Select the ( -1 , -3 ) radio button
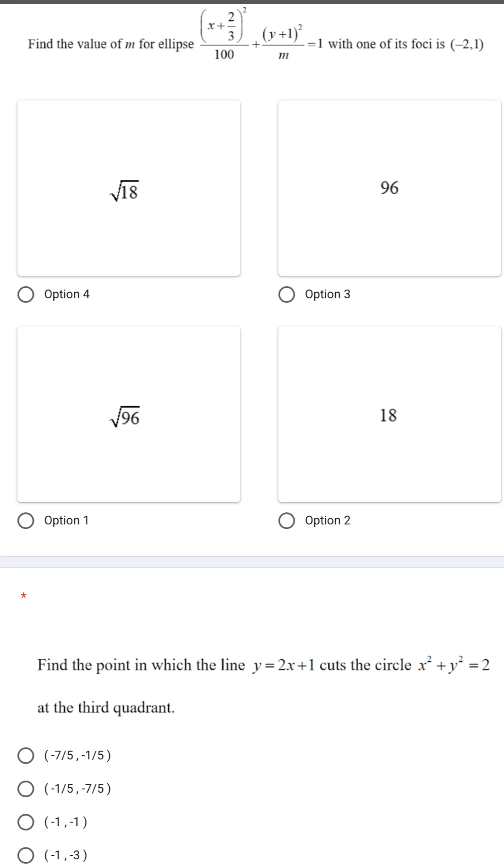Image resolution: width=504 pixels, height=865 pixels. (26, 855)
